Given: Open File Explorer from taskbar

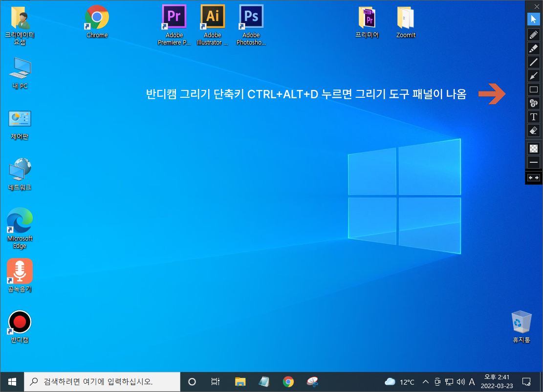Looking at the screenshot, I should point(240,382).
